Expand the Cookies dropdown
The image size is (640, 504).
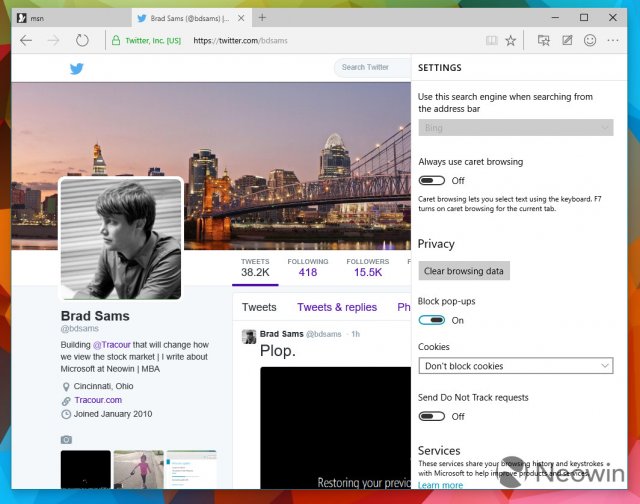coord(516,366)
